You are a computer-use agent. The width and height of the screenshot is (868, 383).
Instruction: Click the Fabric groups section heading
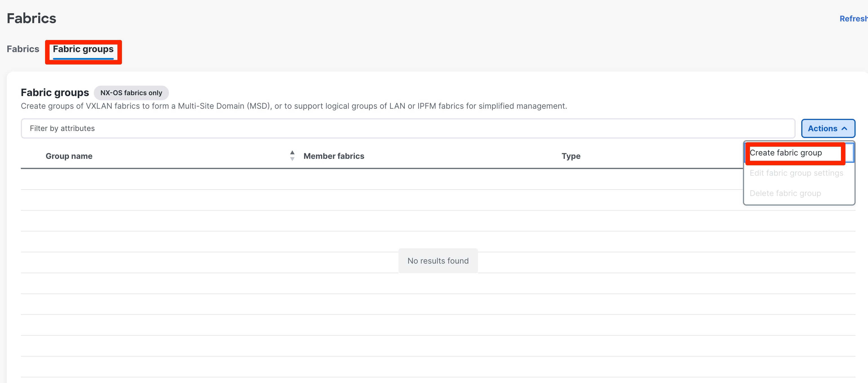(55, 93)
